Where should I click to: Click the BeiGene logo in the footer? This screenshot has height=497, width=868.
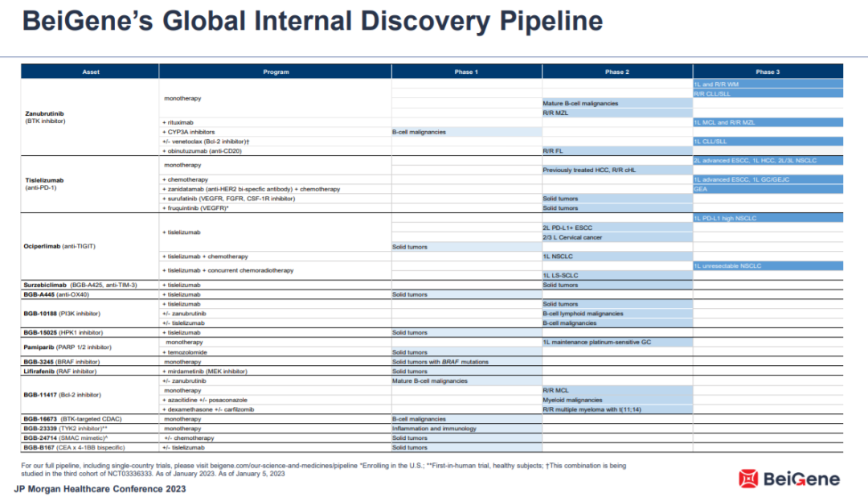789,479
